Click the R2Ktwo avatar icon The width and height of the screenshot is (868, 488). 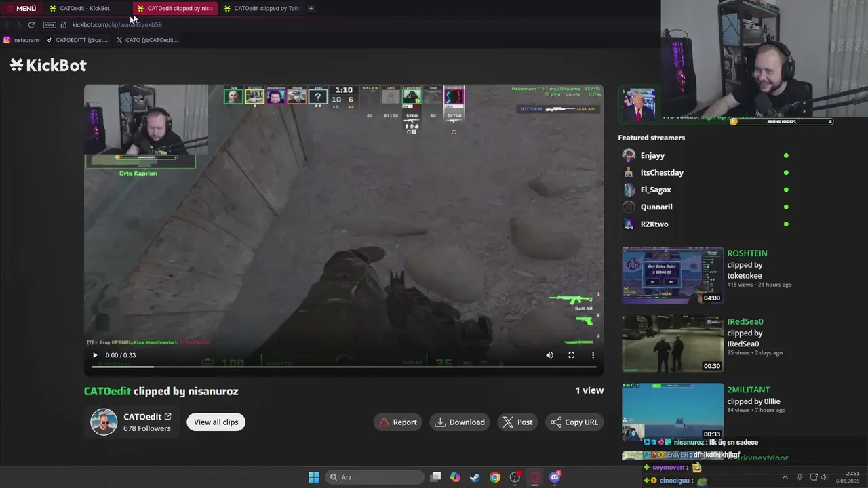pyautogui.click(x=629, y=224)
